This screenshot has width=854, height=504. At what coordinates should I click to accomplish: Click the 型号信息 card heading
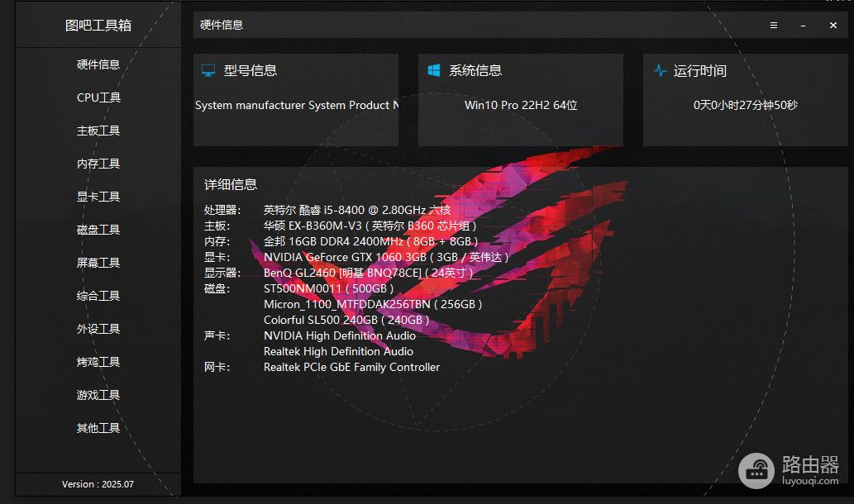pos(250,70)
